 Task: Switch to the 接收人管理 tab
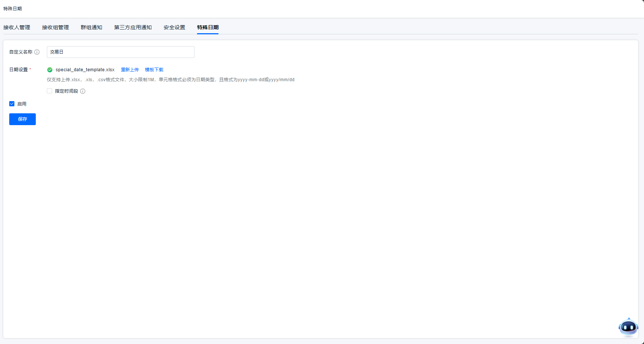pos(17,27)
